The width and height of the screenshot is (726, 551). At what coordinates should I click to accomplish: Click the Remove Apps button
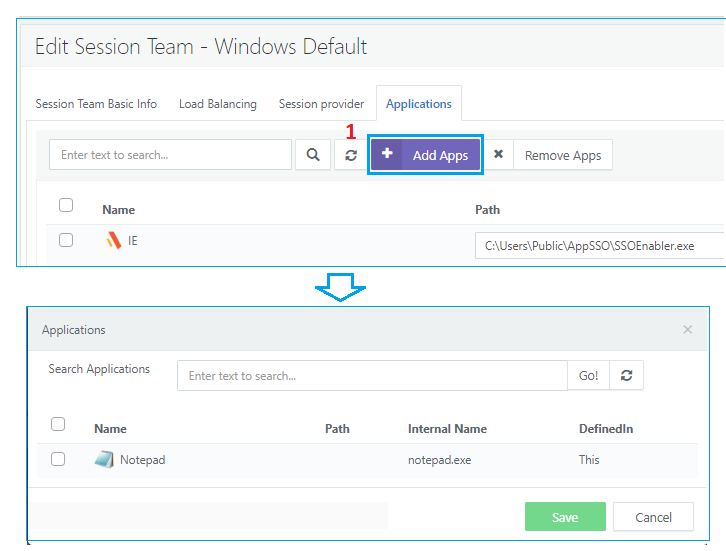click(x=563, y=155)
